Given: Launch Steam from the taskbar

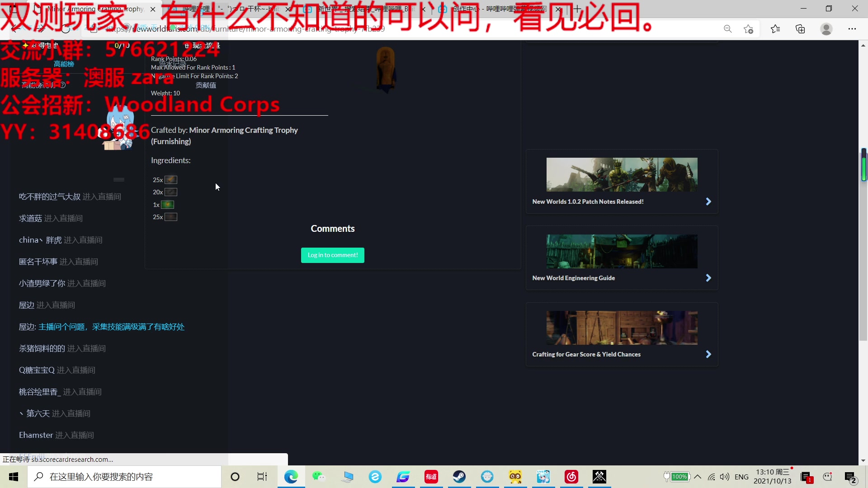Looking at the screenshot, I should [459, 477].
